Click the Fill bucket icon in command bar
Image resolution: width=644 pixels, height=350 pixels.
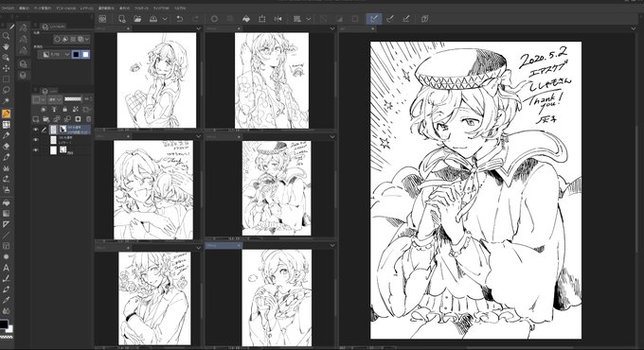[x=245, y=19]
